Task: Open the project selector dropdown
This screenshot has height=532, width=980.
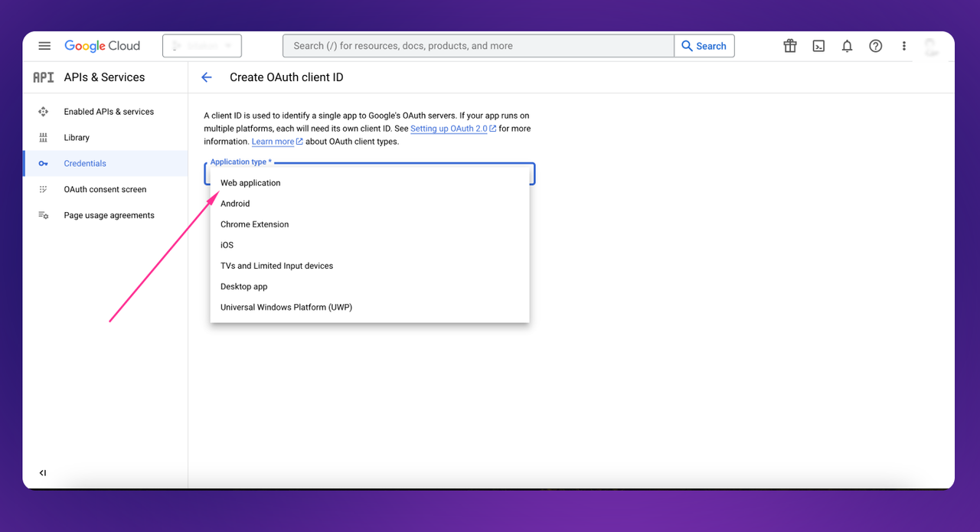Action: (202, 46)
